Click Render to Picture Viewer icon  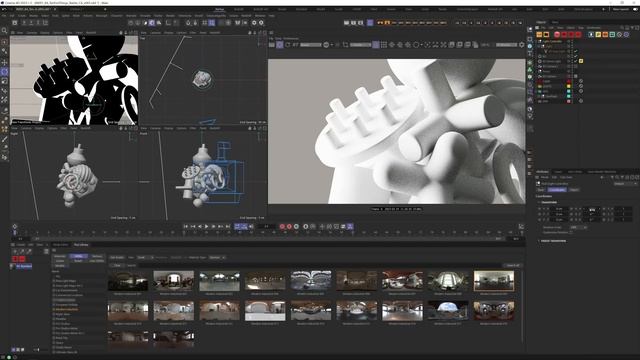(353, 23)
